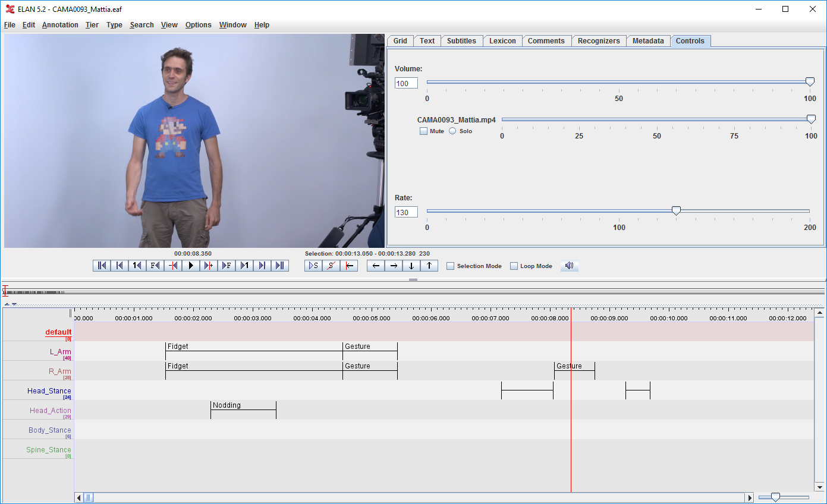
Task: Switch to the Subtitles tab
Action: coord(461,40)
